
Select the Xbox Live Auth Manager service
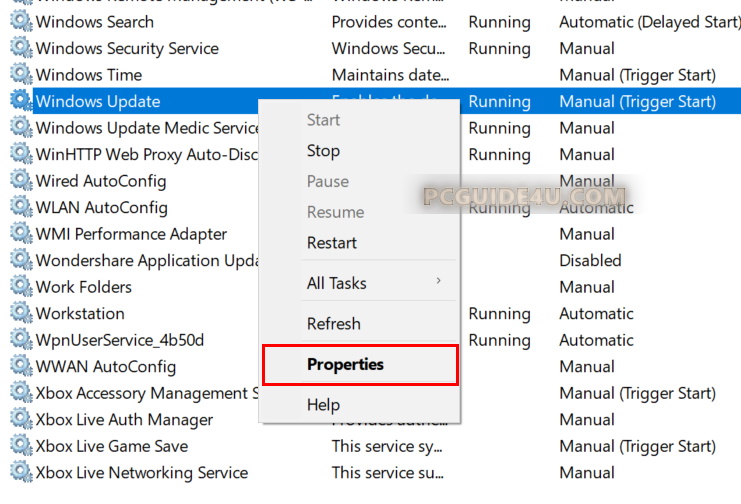[x=124, y=420]
